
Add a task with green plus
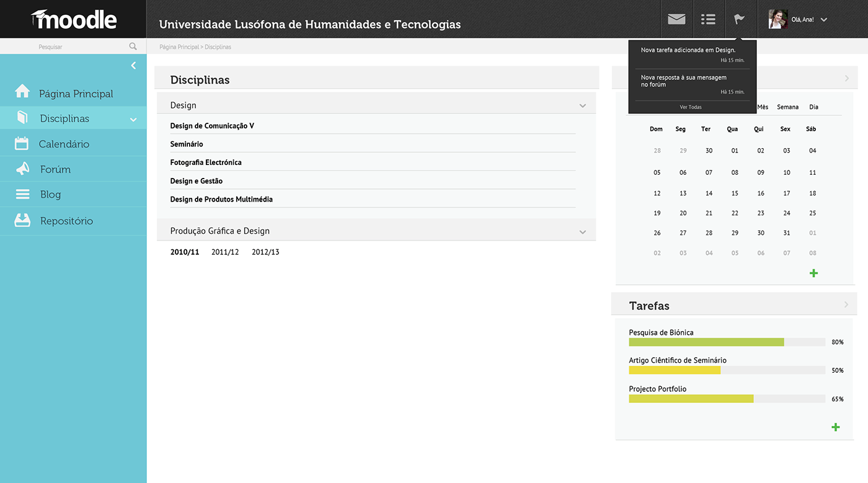[836, 427]
